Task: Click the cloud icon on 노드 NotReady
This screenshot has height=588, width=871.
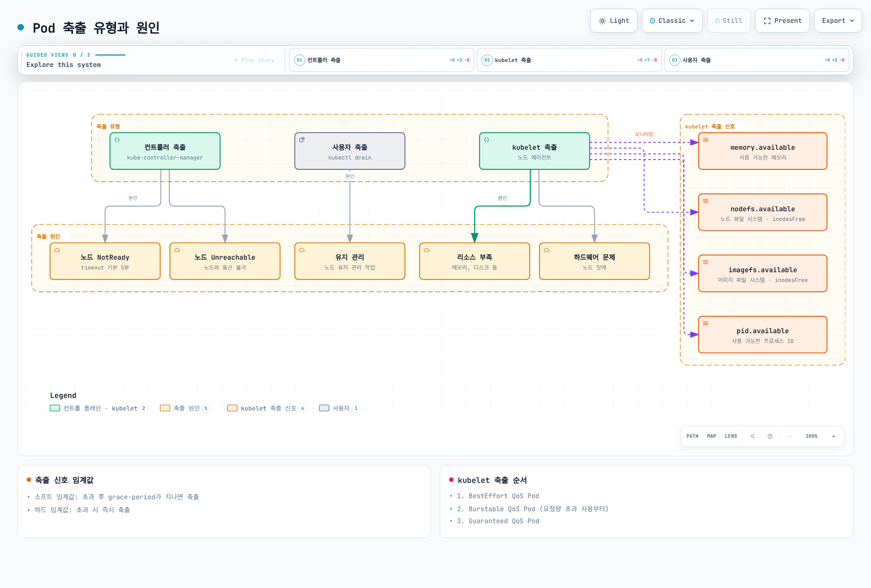Action: pos(57,250)
